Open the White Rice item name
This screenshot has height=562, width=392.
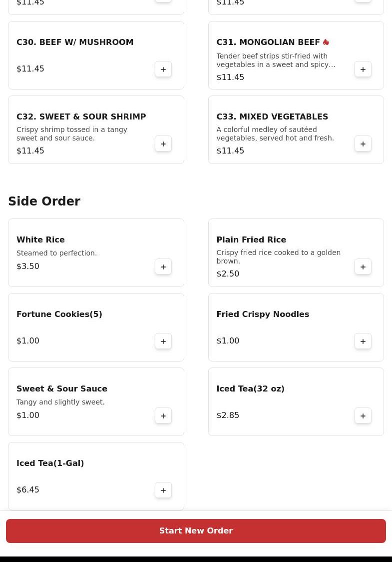click(x=40, y=239)
